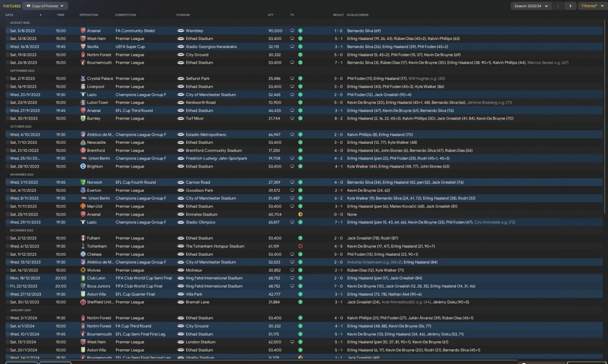Click the Tottenham club badge
Viewport: 608px width, 364px height.
pos(84,246)
